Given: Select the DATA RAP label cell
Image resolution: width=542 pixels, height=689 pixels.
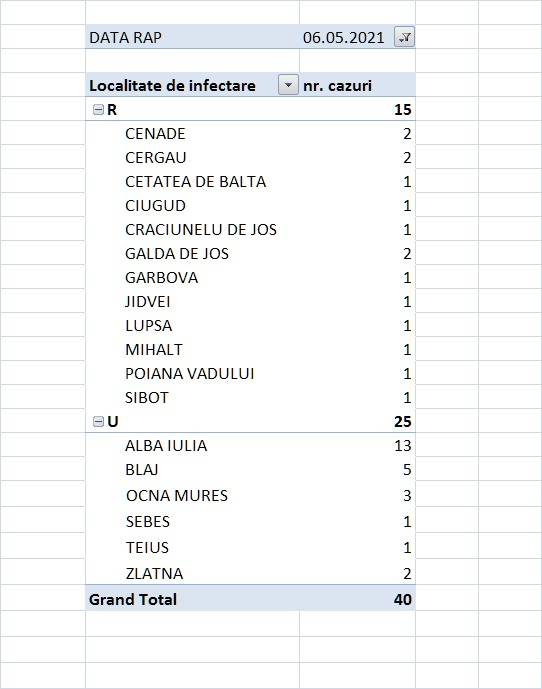Looking at the screenshot, I should 193,37.
